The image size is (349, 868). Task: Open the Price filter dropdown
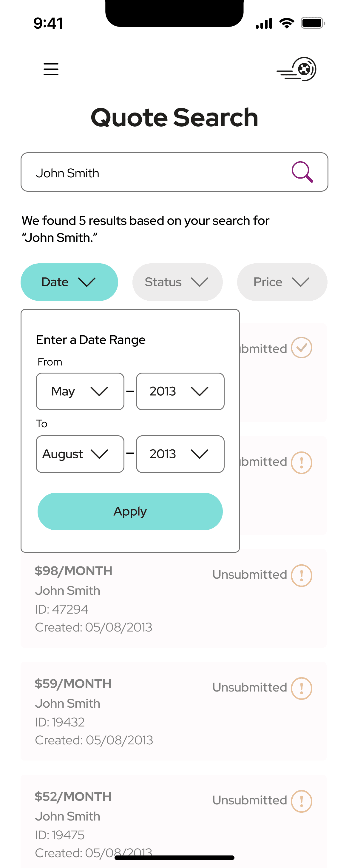click(282, 282)
